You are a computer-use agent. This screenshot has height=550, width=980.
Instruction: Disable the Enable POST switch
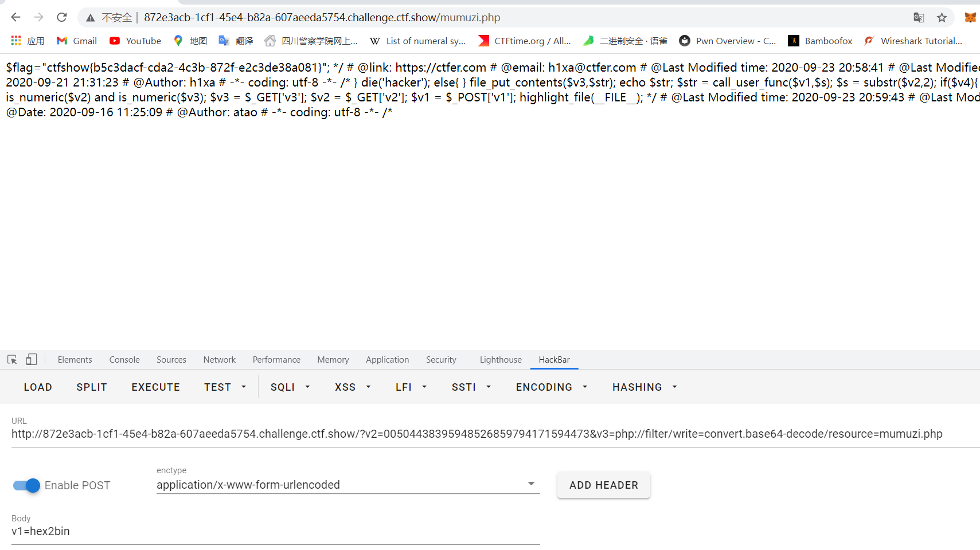click(x=26, y=485)
